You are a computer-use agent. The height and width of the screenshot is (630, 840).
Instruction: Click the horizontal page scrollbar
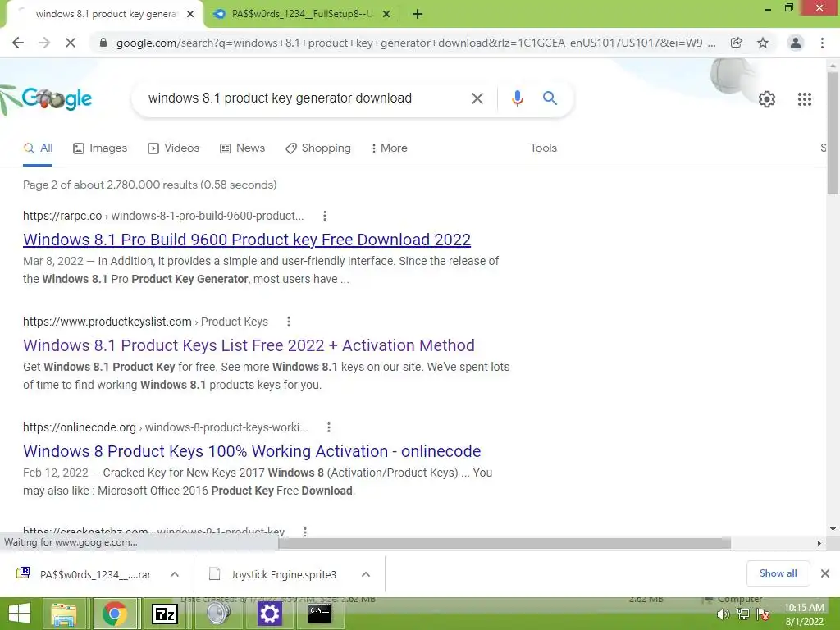coord(504,543)
